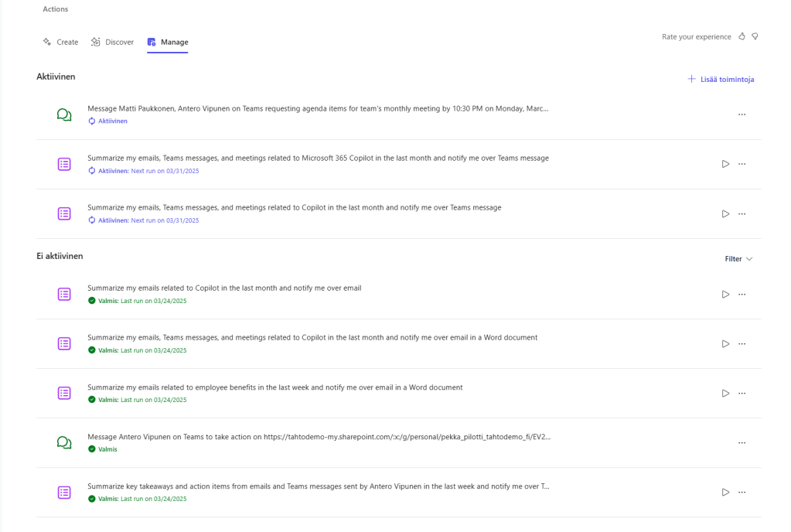Run the key takeaways summary action
The width and height of the screenshot is (791, 532).
pyautogui.click(x=725, y=492)
